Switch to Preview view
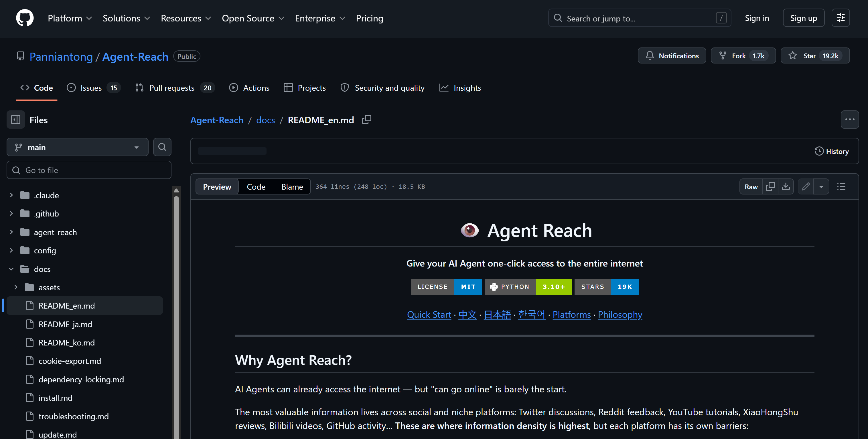The image size is (868, 439). coord(217,186)
